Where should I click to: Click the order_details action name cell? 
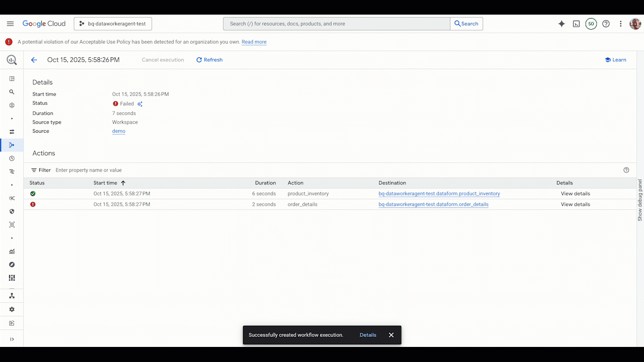click(302, 204)
